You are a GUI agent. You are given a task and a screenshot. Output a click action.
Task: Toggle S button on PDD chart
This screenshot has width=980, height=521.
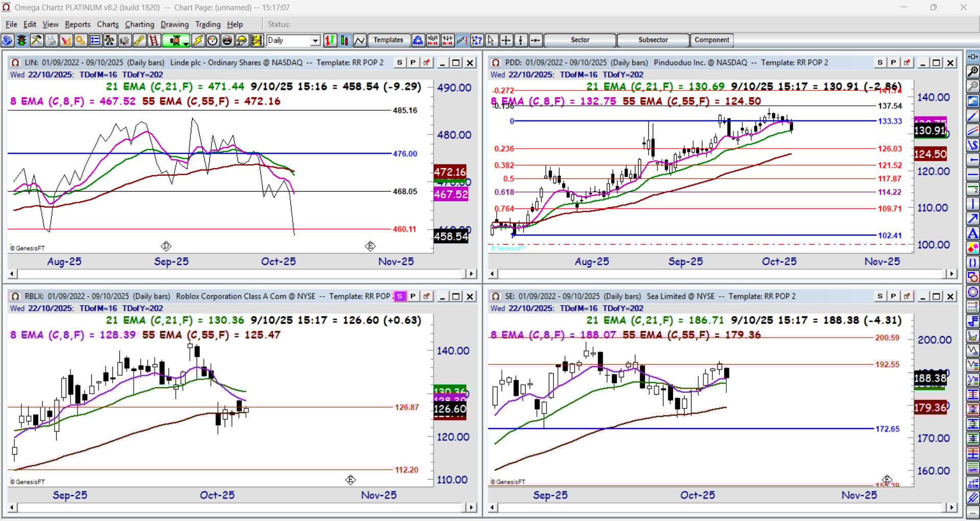(880, 62)
